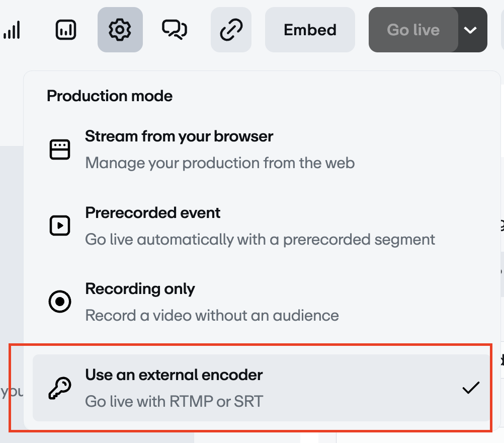The width and height of the screenshot is (504, 443).
Task: Pick "Use an external encoder" option
Action: pos(174,375)
